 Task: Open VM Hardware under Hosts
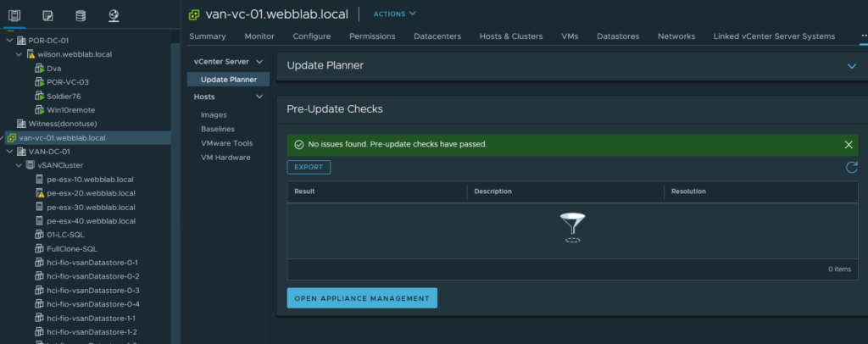[225, 158]
